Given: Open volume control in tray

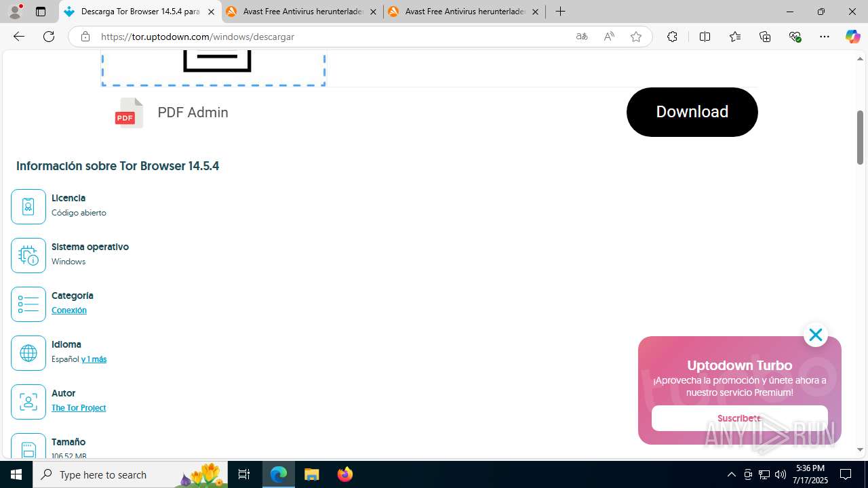Looking at the screenshot, I should pyautogui.click(x=781, y=474).
